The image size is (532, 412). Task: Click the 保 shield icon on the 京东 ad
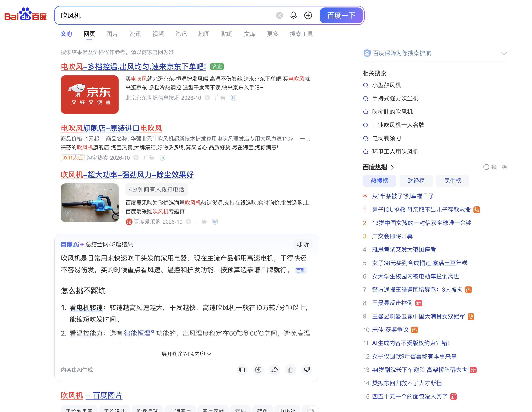tap(234, 98)
